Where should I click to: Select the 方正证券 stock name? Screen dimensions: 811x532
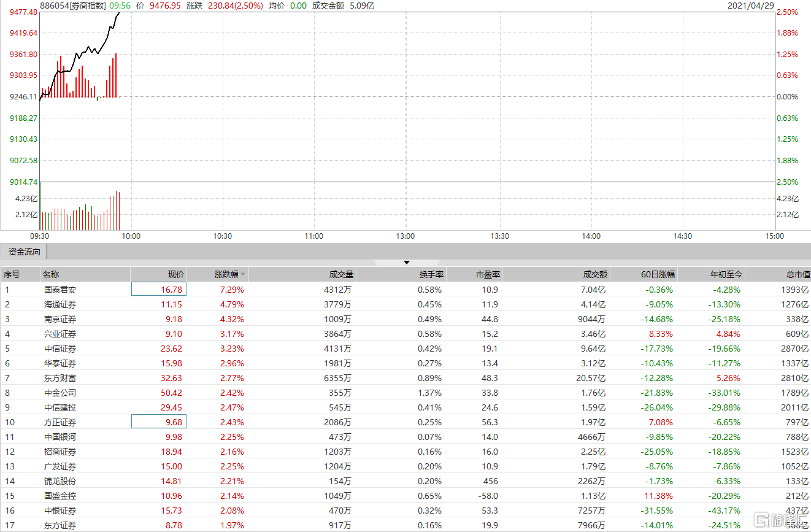point(60,422)
